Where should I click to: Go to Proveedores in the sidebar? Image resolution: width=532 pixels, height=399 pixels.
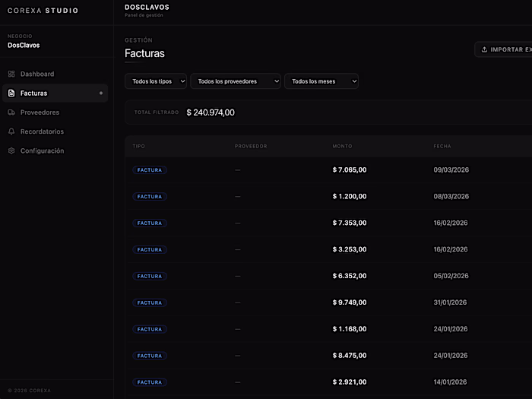[40, 112]
